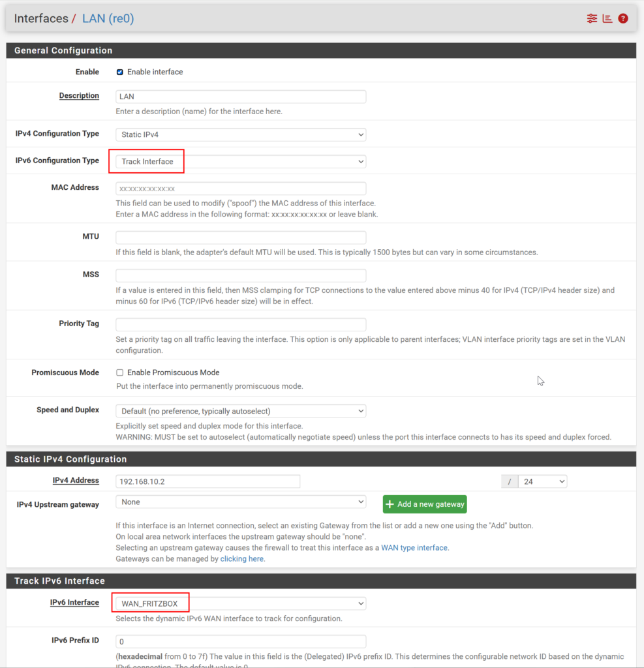
Task: Click Interfaces in the breadcrumb
Action: point(42,18)
